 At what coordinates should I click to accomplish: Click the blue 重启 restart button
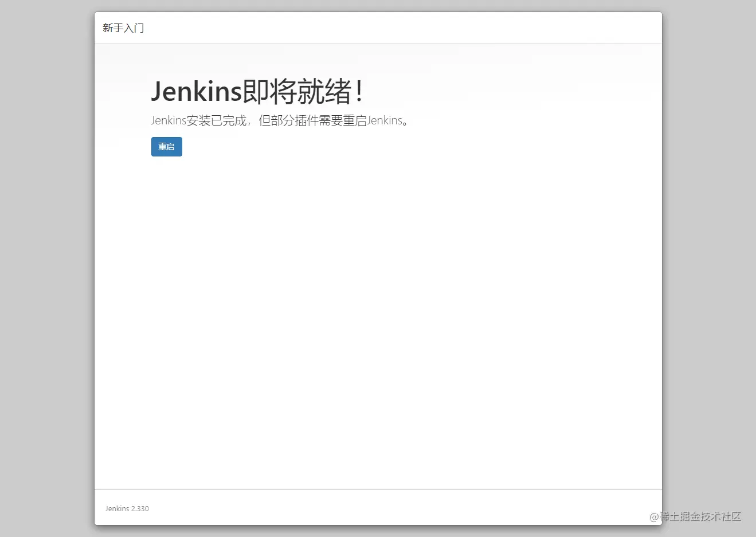(x=167, y=147)
